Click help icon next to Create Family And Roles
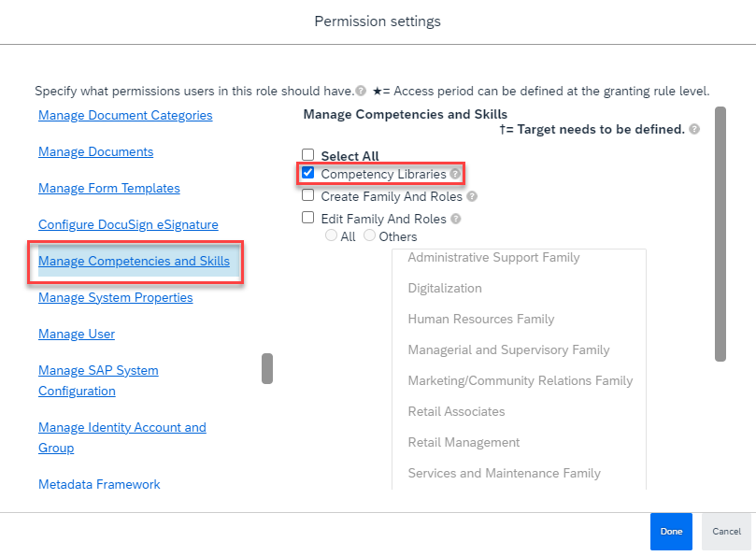Image resolution: width=756 pixels, height=556 pixels. pos(472,196)
